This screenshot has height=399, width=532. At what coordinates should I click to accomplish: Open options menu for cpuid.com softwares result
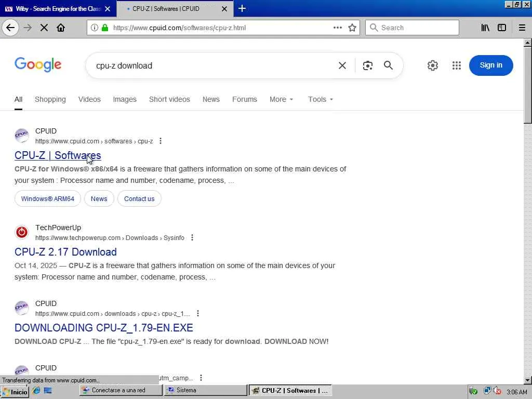pyautogui.click(x=161, y=141)
